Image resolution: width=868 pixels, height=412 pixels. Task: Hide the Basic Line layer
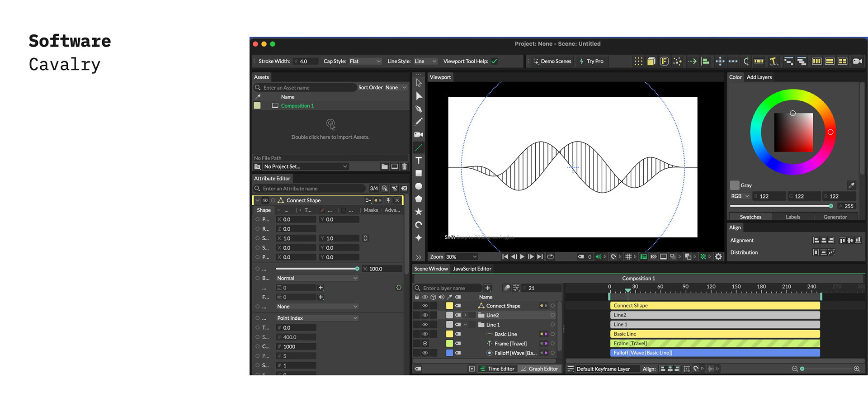click(425, 334)
